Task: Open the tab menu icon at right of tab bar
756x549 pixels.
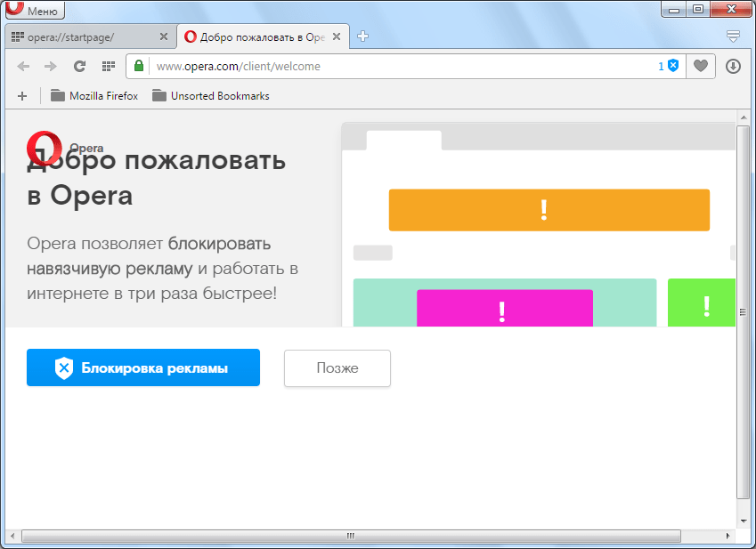Action: [x=733, y=36]
